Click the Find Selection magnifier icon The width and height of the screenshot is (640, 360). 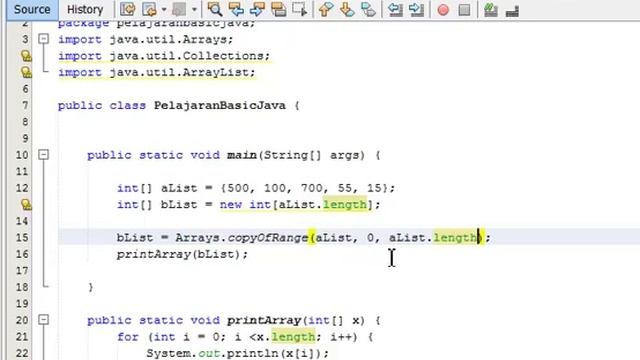(x=214, y=9)
